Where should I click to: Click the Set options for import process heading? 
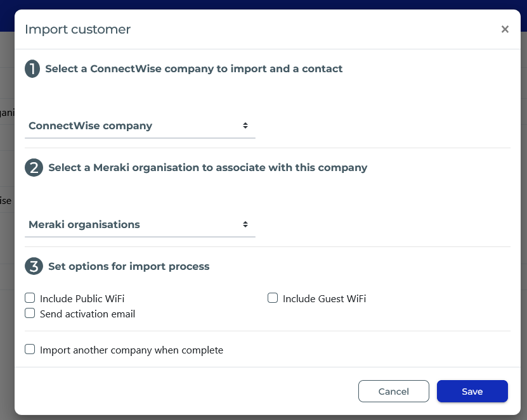129,267
